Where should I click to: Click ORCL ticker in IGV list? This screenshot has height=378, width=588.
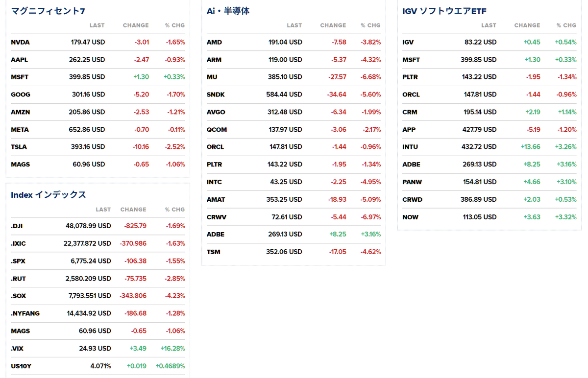point(411,94)
